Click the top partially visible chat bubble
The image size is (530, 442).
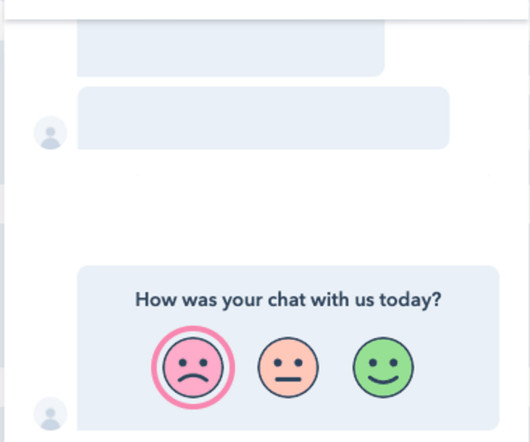[231, 48]
